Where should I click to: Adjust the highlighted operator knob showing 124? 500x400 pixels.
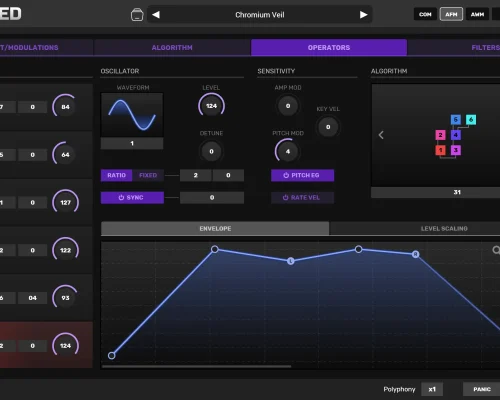click(65, 346)
